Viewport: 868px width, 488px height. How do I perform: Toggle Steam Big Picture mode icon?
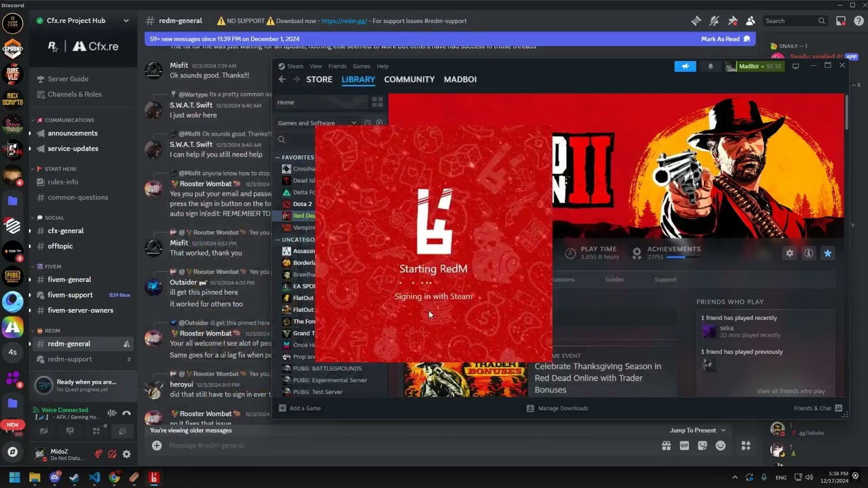click(x=795, y=66)
